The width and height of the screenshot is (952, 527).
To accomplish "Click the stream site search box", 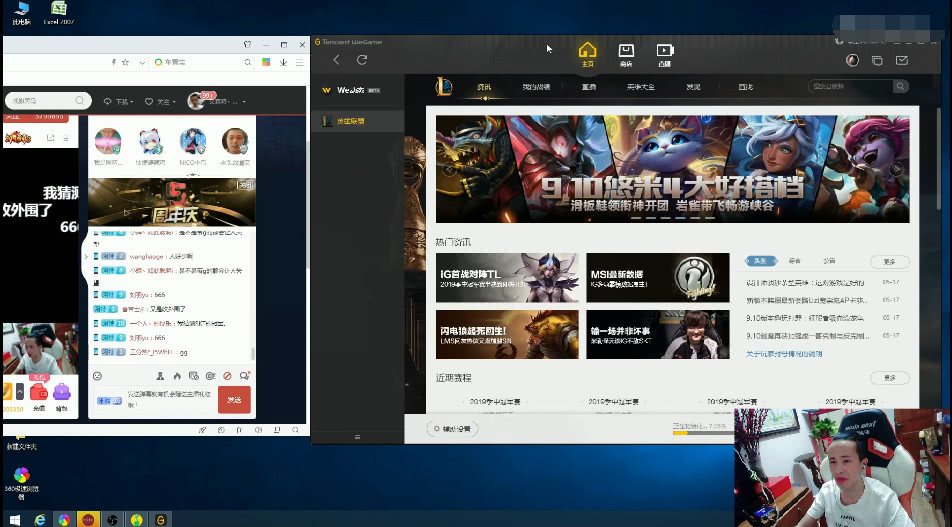I will 48,101.
